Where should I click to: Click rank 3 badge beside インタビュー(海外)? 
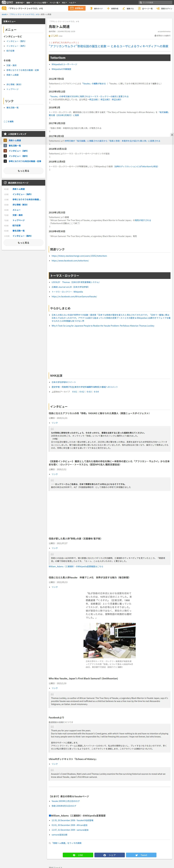5,151
